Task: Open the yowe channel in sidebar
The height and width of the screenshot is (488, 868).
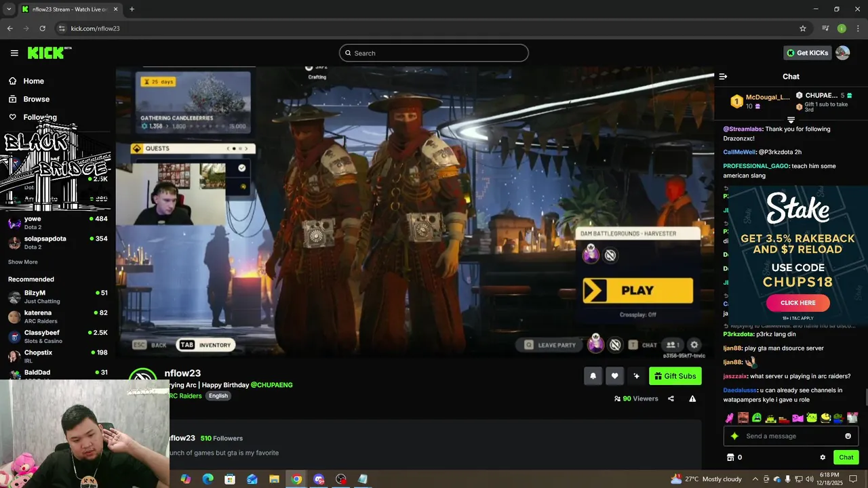Action: [x=58, y=222]
